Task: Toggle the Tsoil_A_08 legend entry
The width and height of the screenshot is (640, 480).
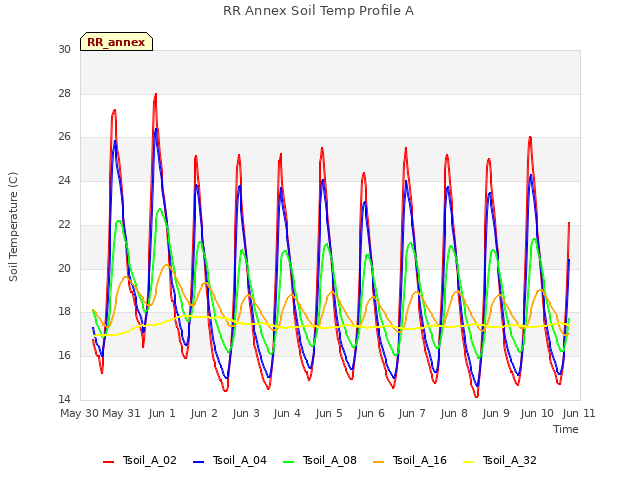Action: (320, 460)
